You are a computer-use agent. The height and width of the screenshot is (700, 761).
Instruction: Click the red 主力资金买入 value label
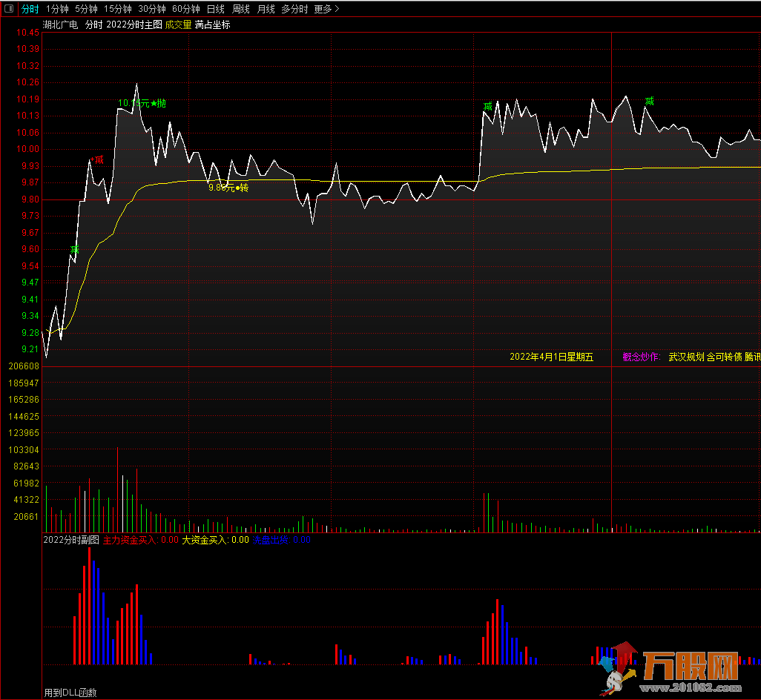click(141, 540)
